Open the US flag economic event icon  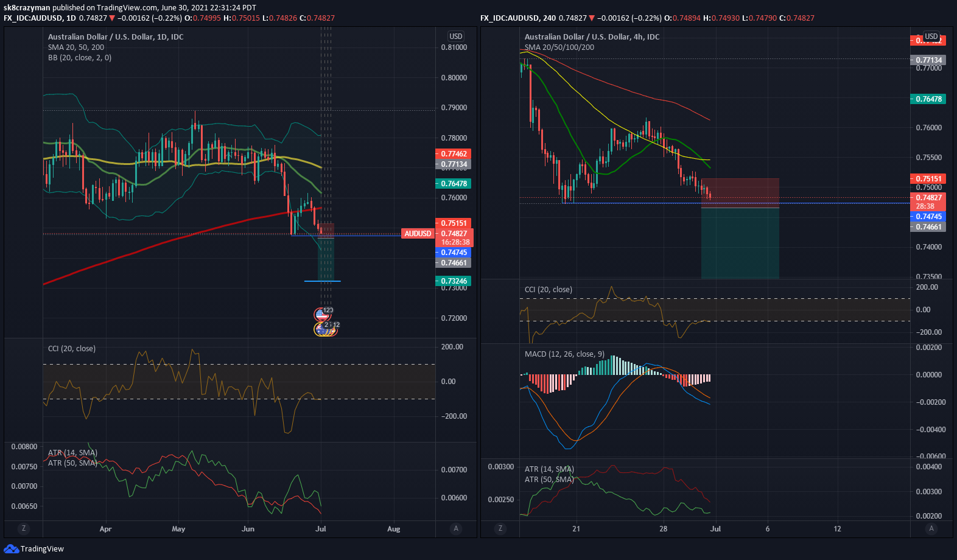pos(321,315)
